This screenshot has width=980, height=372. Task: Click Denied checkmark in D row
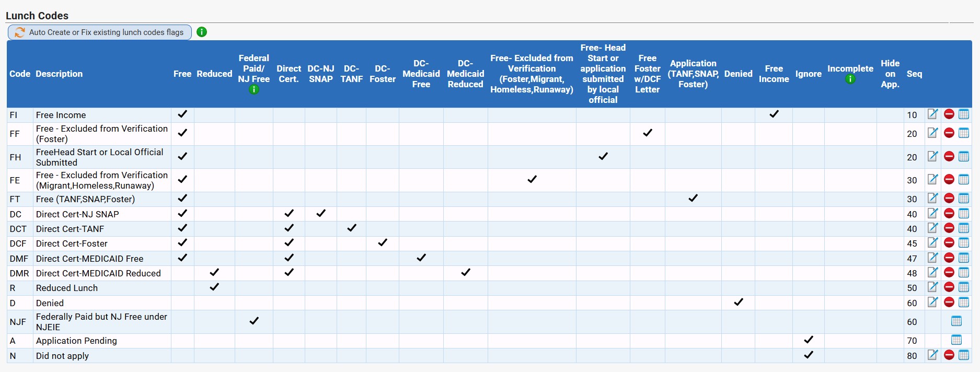[739, 302]
